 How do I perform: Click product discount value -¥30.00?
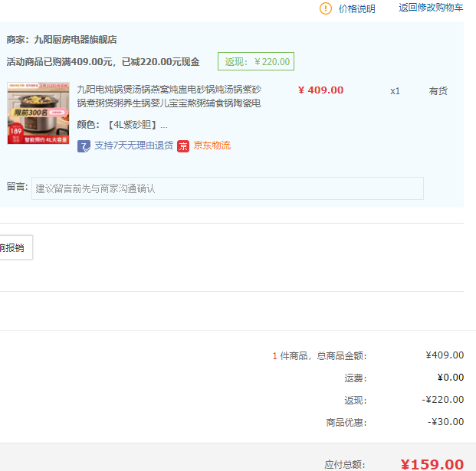(x=445, y=421)
